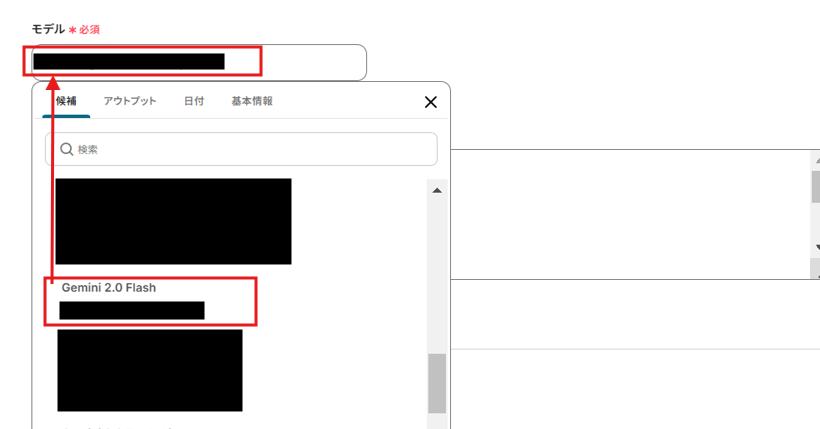This screenshot has height=429, width=820.
Task: Click the up arrow of candidate list scrollbar
Action: tap(437, 190)
